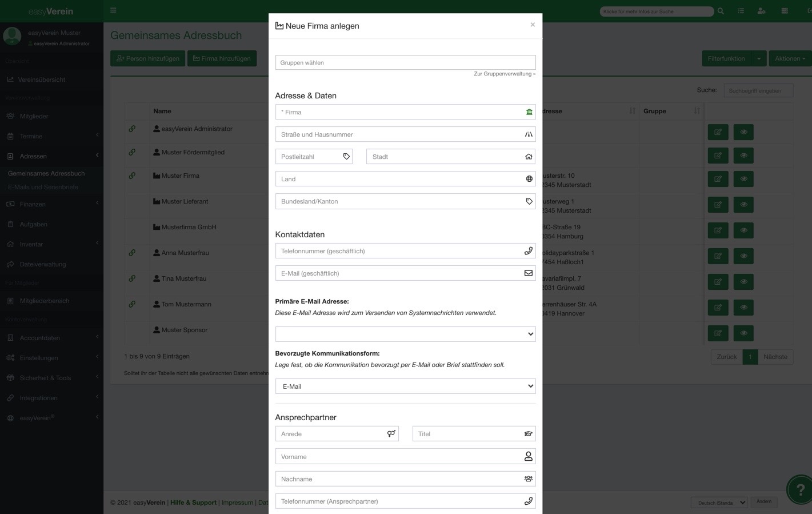Click the task list icon in header
The width and height of the screenshot is (812, 514).
pos(741,11)
